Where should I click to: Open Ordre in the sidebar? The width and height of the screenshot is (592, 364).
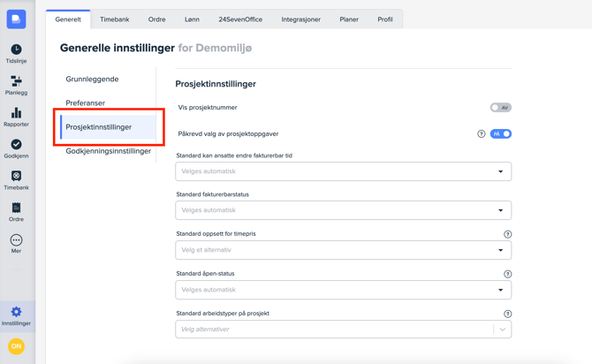point(16,212)
